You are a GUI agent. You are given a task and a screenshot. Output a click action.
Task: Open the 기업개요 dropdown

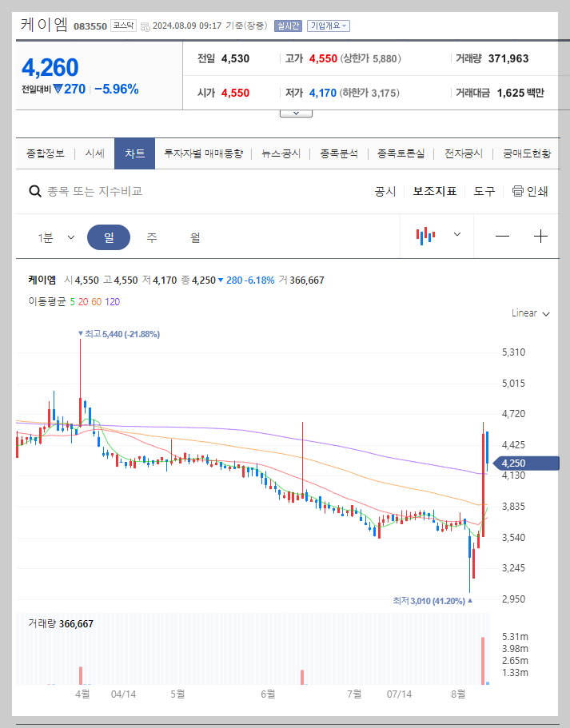coord(328,26)
